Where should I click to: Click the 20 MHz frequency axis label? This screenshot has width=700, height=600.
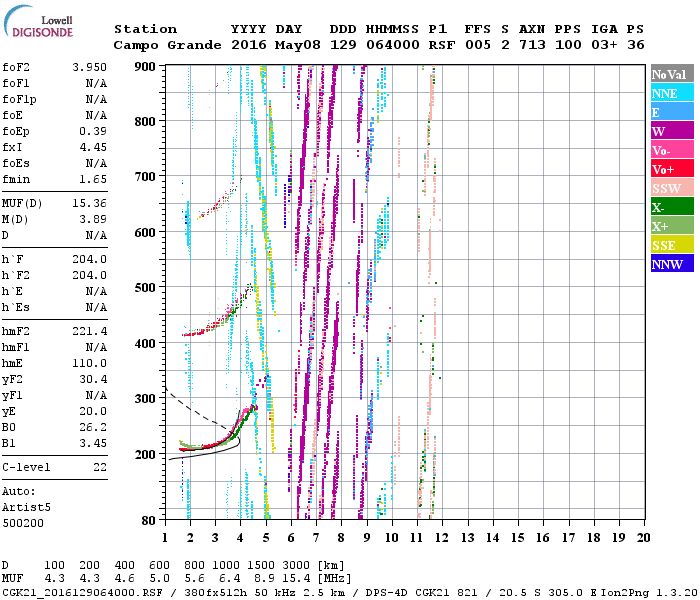644,538
